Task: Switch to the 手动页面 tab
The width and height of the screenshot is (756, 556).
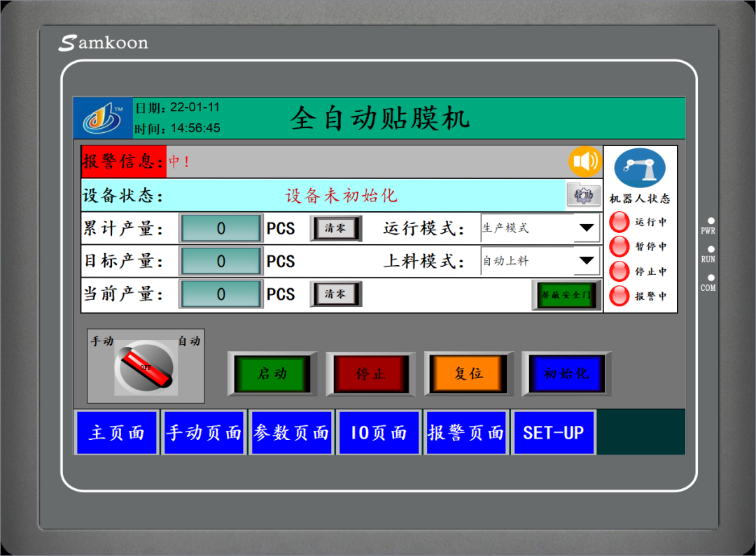Action: tap(204, 433)
